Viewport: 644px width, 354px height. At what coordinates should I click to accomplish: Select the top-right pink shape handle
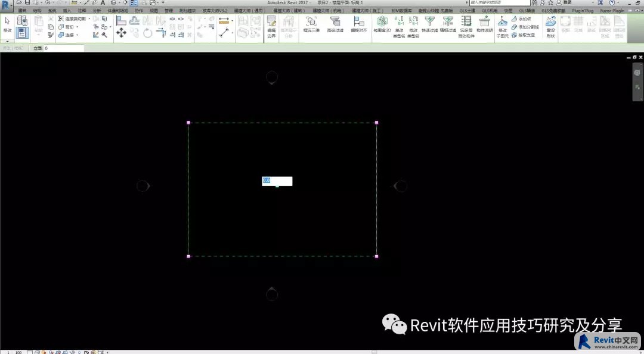click(x=377, y=123)
